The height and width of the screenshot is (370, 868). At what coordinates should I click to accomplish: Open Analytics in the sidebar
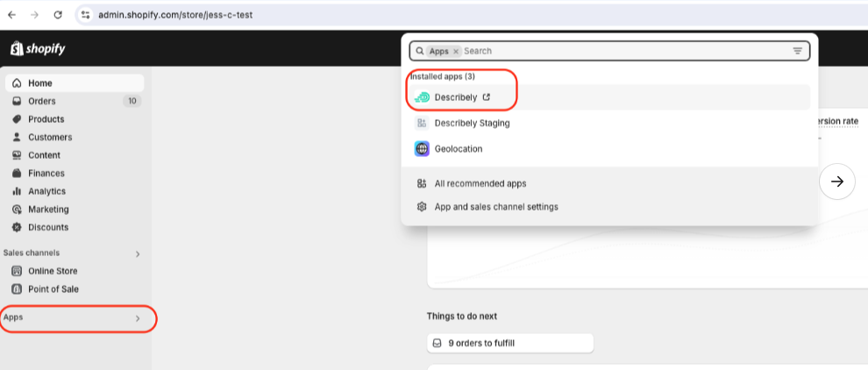pyautogui.click(x=75, y=191)
